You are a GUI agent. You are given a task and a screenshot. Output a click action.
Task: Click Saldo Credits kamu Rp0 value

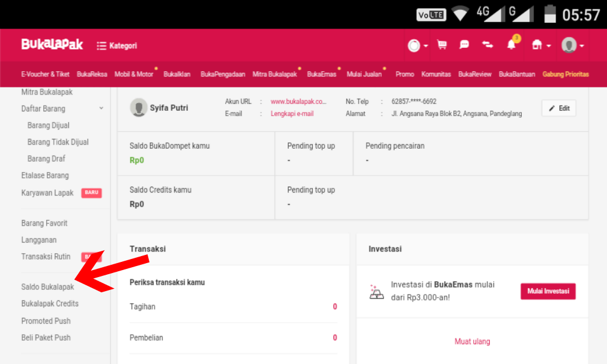tap(137, 204)
